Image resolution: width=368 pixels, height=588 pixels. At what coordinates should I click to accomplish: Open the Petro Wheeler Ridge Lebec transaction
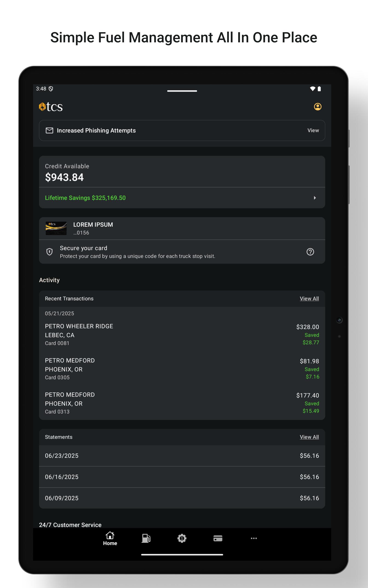coord(182,335)
